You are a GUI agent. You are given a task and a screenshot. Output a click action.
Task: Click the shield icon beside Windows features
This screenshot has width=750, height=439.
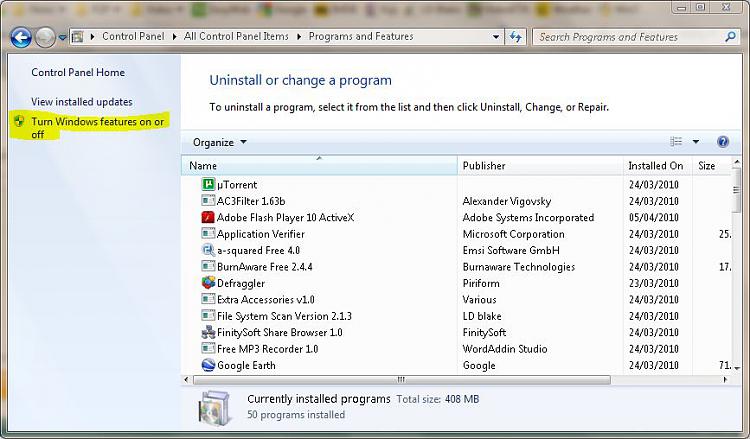pyautogui.click(x=19, y=121)
